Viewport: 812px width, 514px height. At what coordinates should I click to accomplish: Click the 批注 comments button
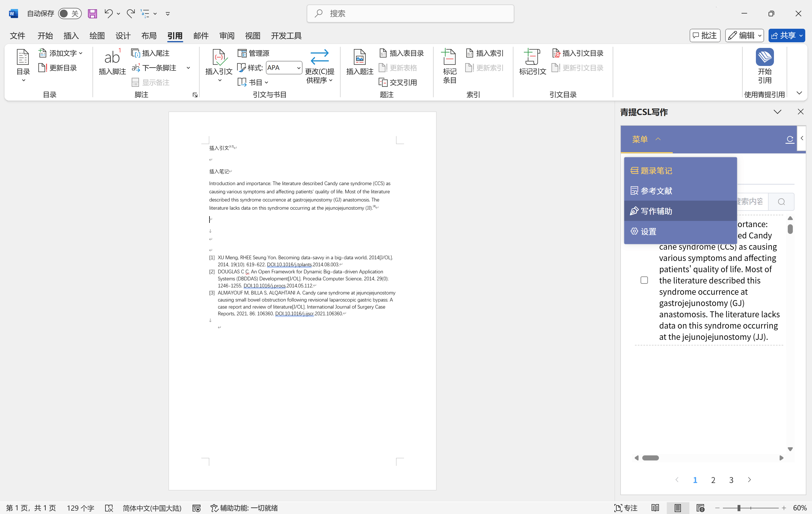[705, 36]
